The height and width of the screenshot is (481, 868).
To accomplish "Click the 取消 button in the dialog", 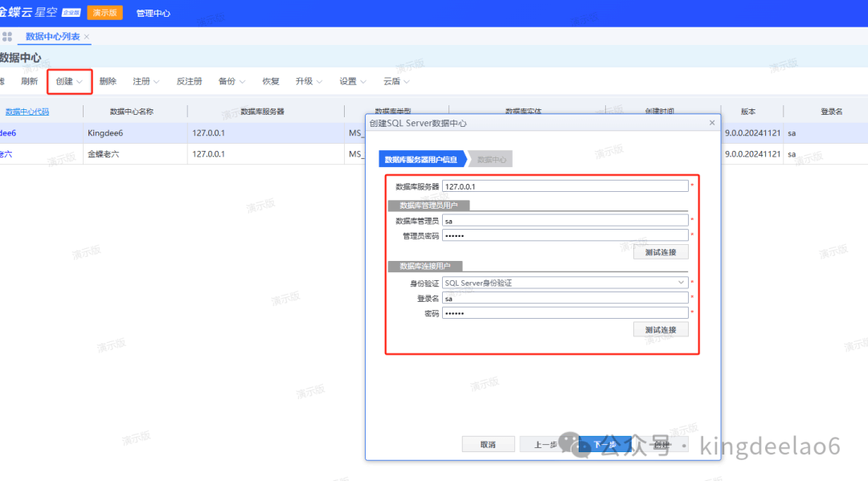I will point(488,444).
